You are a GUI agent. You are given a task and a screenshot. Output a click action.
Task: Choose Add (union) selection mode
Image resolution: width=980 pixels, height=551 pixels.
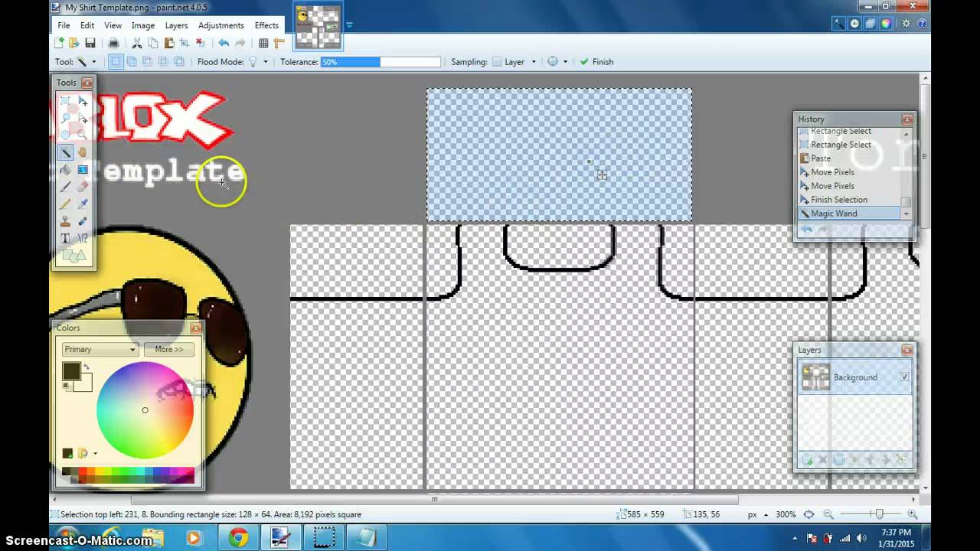[x=132, y=62]
